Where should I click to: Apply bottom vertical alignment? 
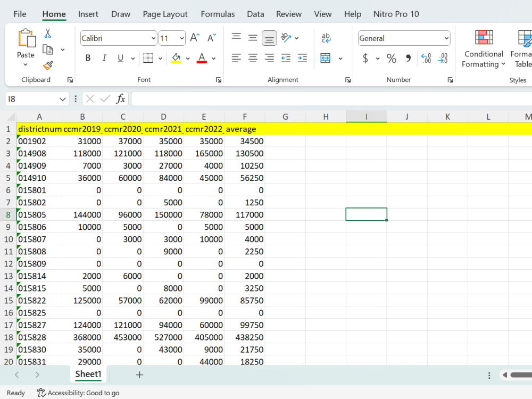pos(269,38)
